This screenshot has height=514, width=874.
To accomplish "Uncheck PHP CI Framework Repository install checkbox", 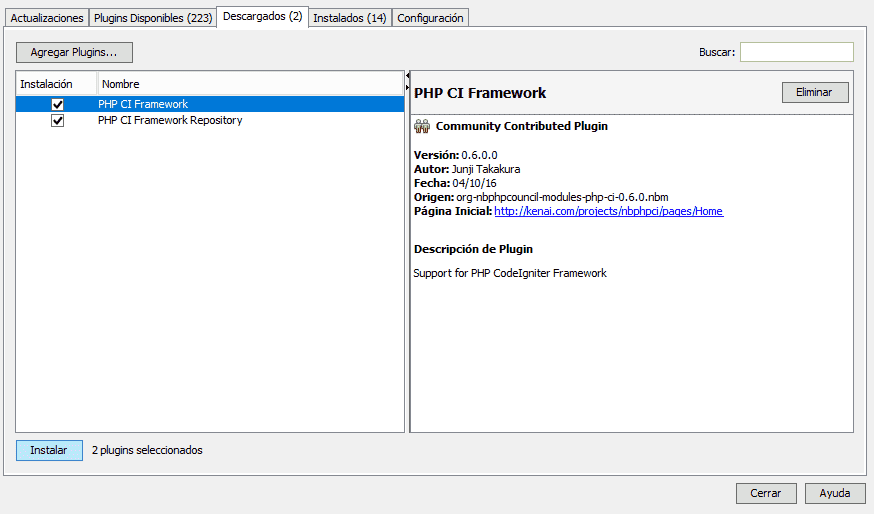I will [x=57, y=120].
